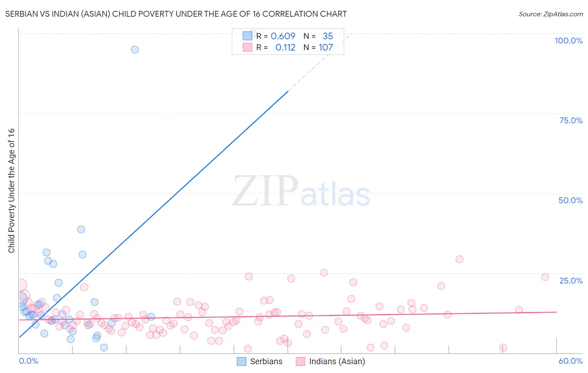Toggle the Indians (Asian) series legend label
The width and height of the screenshot is (588, 373).
(x=337, y=361)
